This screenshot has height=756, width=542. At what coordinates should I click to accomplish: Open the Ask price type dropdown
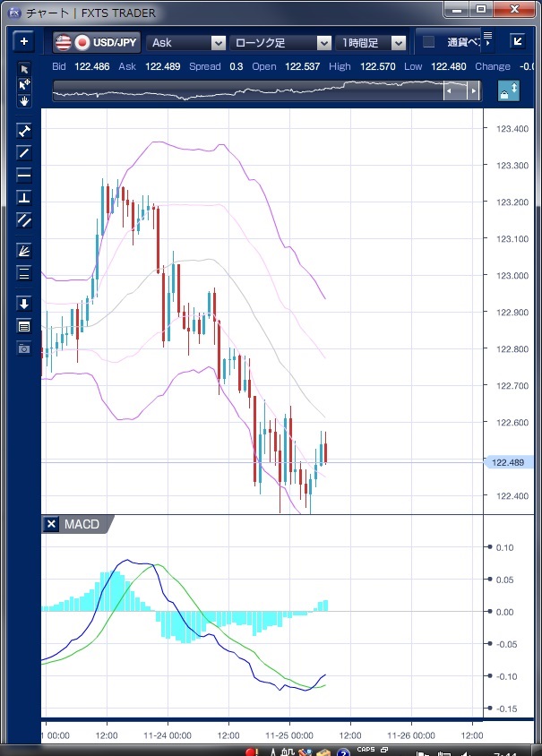pyautogui.click(x=187, y=42)
